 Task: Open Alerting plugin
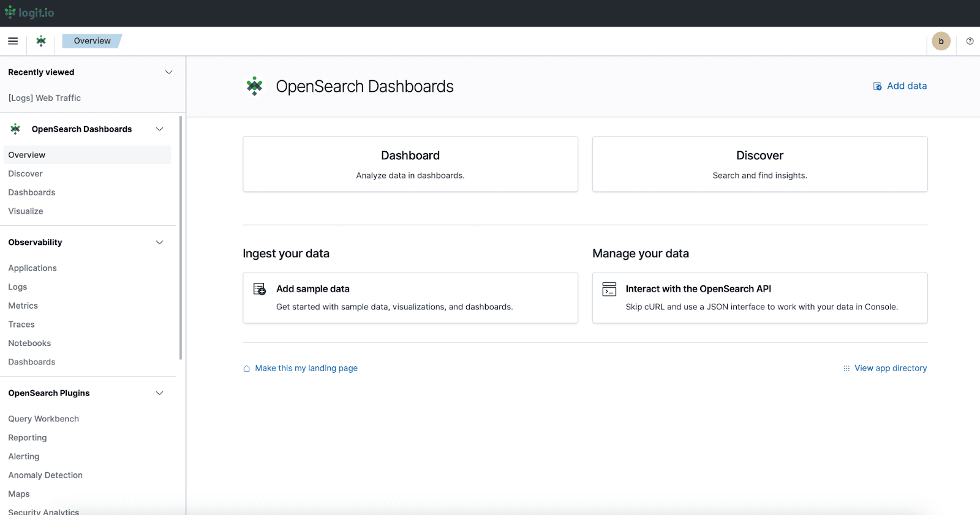(24, 457)
